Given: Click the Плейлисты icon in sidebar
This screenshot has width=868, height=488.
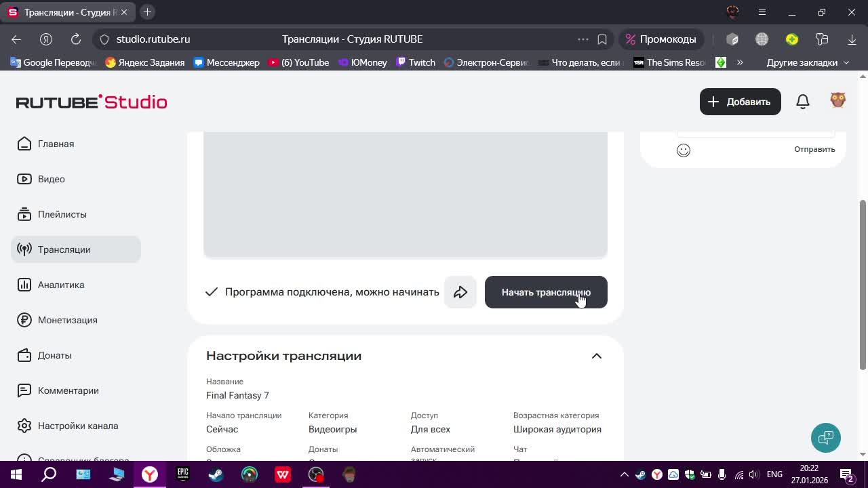Looking at the screenshot, I should pos(24,214).
